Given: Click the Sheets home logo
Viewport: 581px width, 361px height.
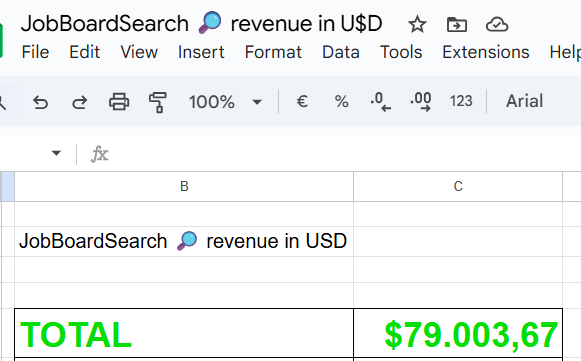Looking at the screenshot, I should [x=1, y=40].
